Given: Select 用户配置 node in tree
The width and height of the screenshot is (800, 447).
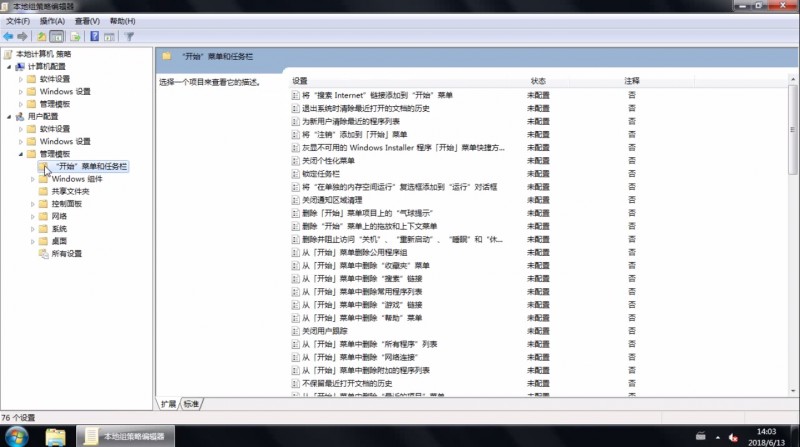Looking at the screenshot, I should tap(43, 116).
